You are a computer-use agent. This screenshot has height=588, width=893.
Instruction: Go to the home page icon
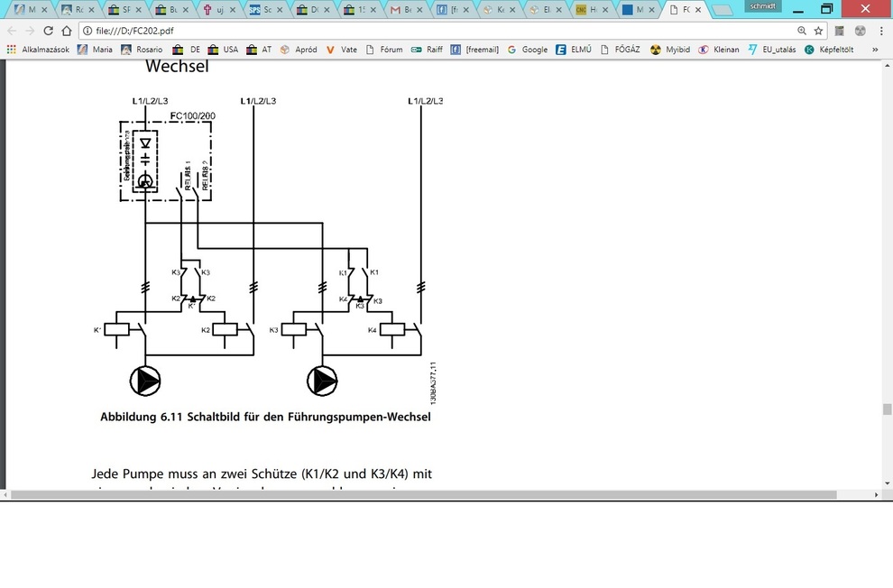67,31
